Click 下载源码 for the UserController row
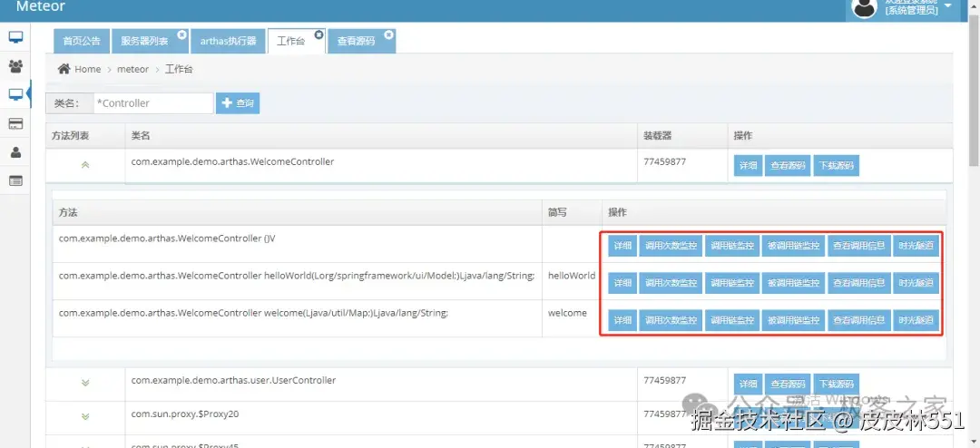Image resolution: width=980 pixels, height=448 pixels. click(837, 384)
